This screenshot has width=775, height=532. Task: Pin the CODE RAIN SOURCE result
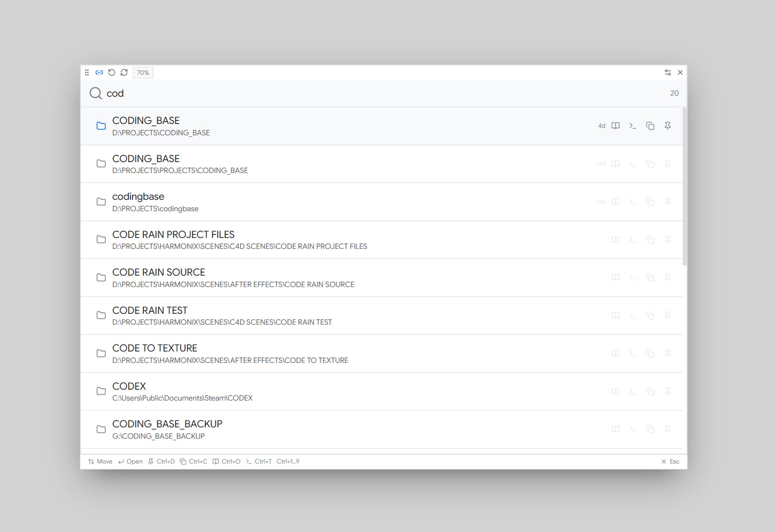[x=667, y=278]
